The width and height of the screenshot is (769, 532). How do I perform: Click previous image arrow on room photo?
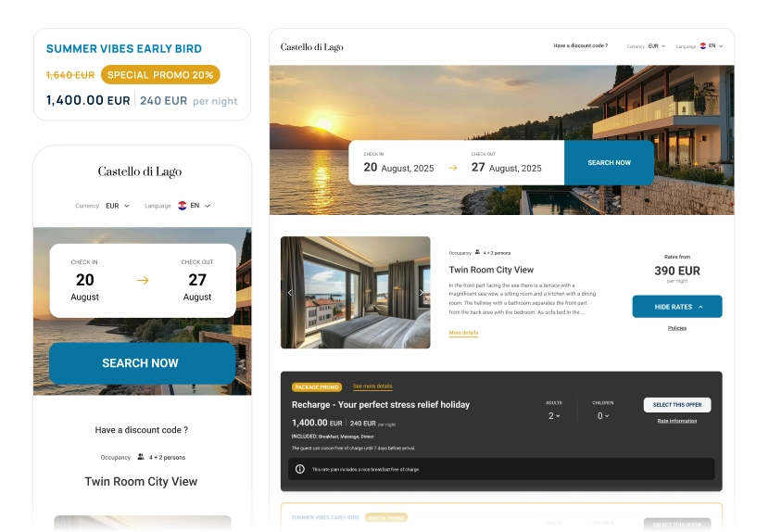click(x=290, y=293)
